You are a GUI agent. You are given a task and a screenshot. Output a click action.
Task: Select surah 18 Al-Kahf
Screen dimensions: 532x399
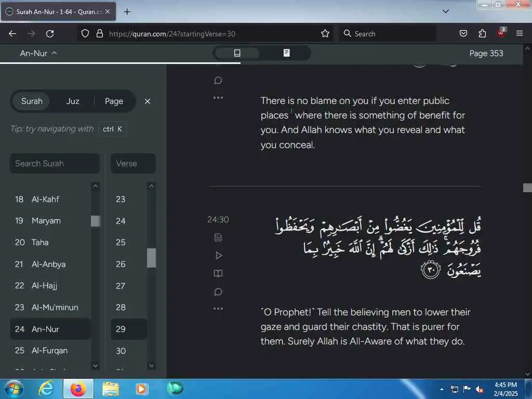(50, 199)
